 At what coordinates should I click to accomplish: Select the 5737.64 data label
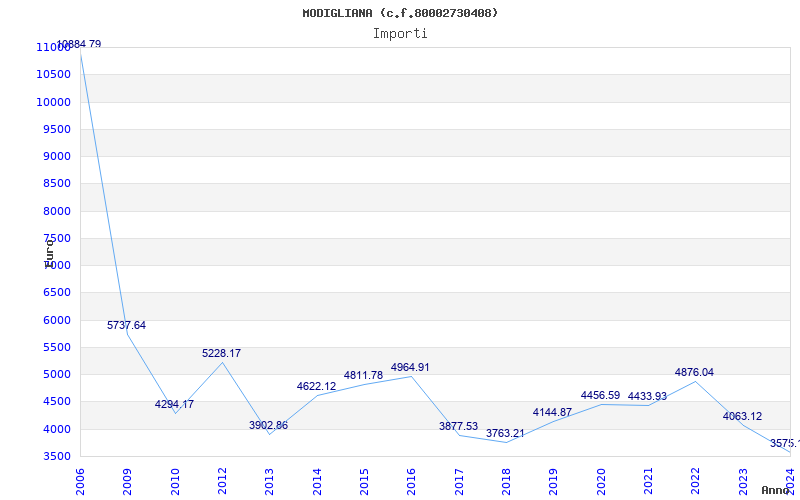[127, 326]
